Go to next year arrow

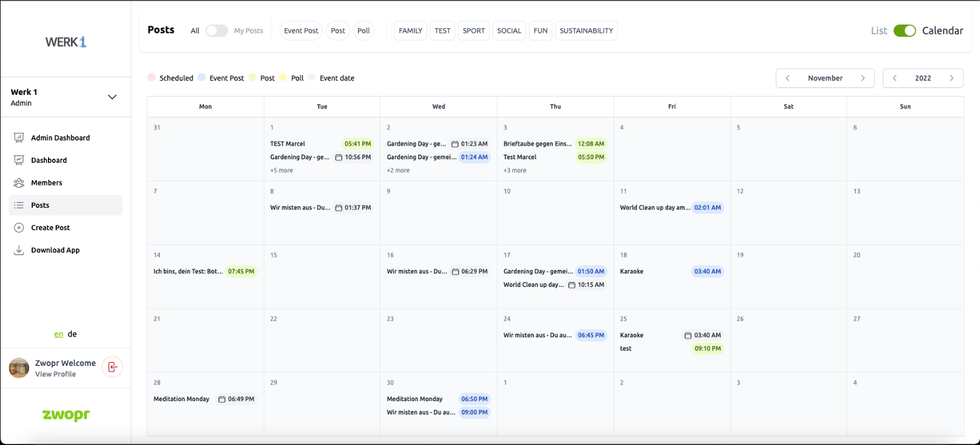pyautogui.click(x=952, y=78)
